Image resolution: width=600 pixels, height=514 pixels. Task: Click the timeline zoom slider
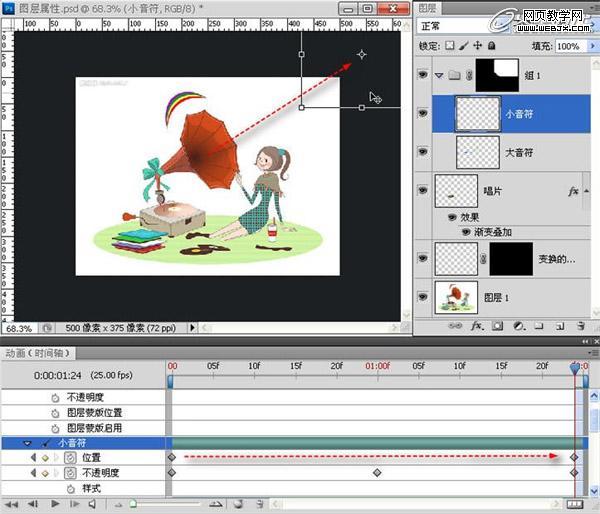133,504
